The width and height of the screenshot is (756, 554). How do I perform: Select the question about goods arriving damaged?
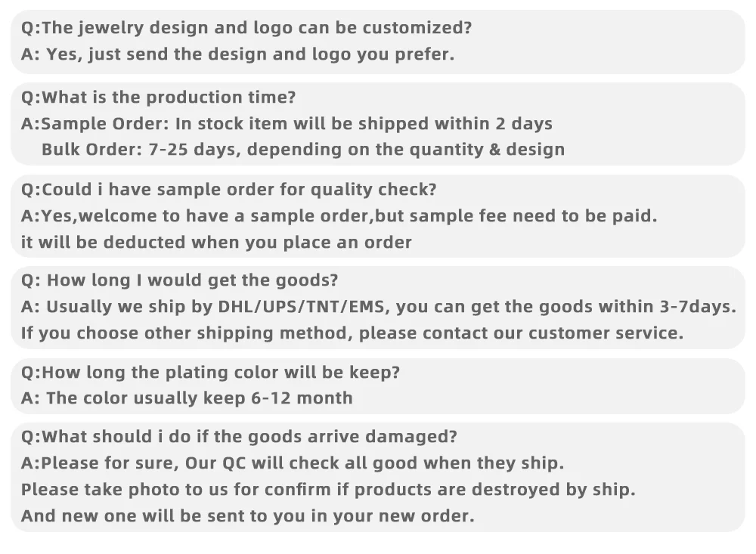click(239, 437)
